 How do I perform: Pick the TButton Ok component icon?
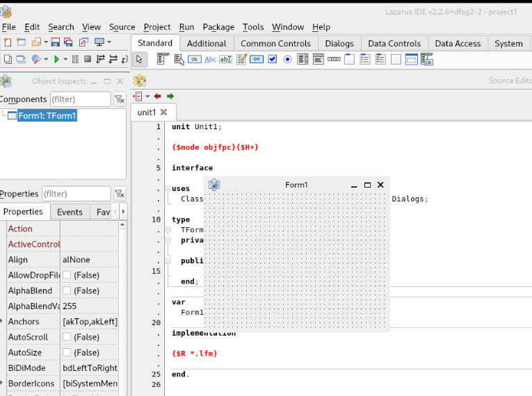coord(195,59)
